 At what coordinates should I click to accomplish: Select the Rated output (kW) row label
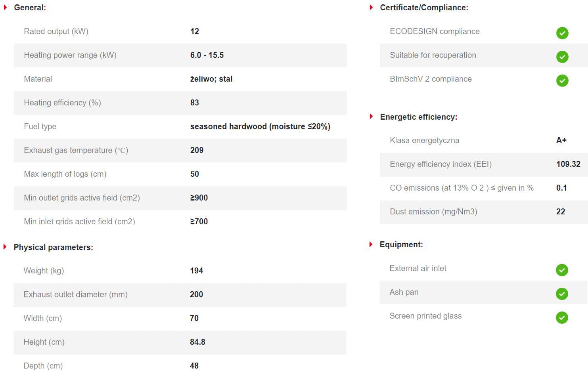click(56, 31)
